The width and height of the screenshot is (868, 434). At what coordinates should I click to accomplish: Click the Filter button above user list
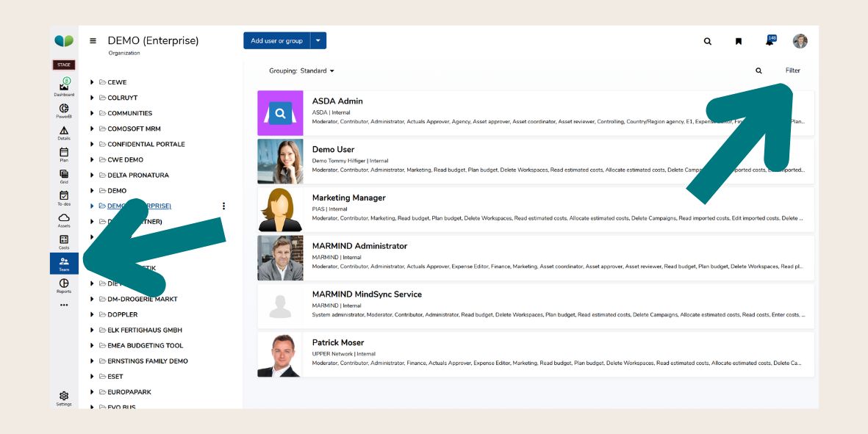tap(792, 70)
